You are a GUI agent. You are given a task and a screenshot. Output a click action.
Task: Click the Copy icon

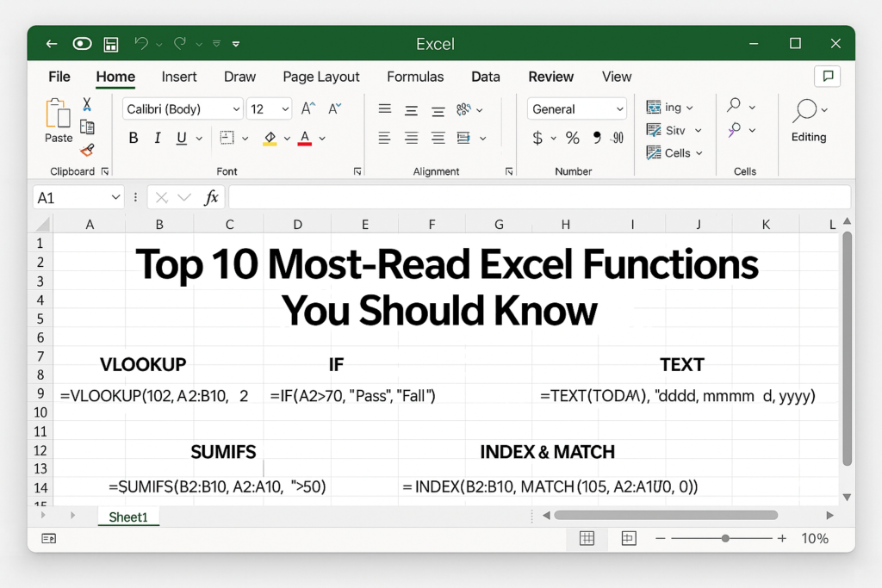pos(87,127)
